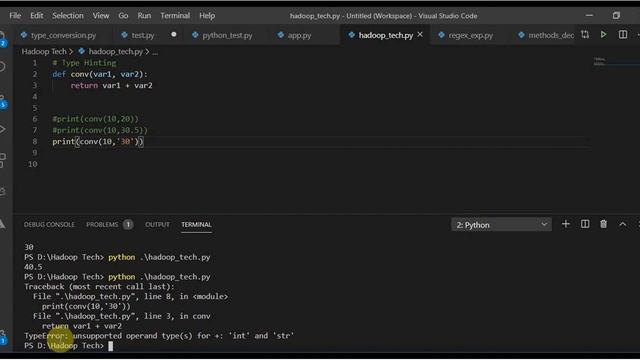
Task: Run Python file with play icon
Action: tap(603, 35)
